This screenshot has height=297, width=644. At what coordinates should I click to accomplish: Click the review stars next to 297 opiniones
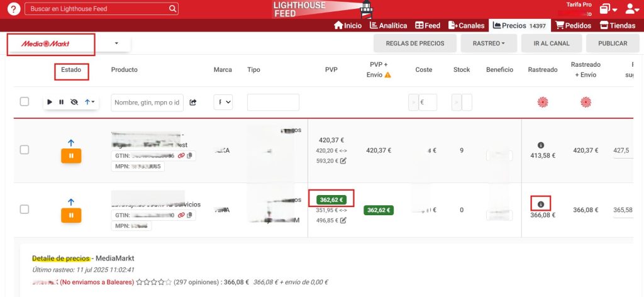(x=153, y=282)
